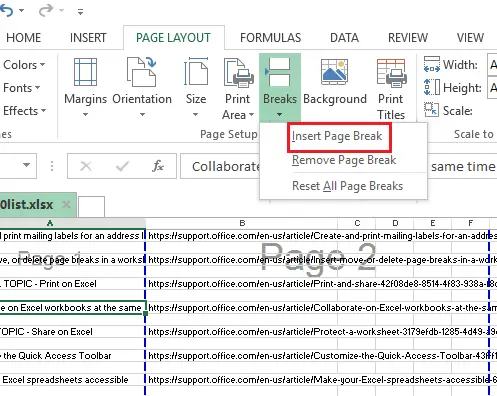Select the column B header
Image resolution: width=497 pixels, height=396 pixels.
coord(242,223)
